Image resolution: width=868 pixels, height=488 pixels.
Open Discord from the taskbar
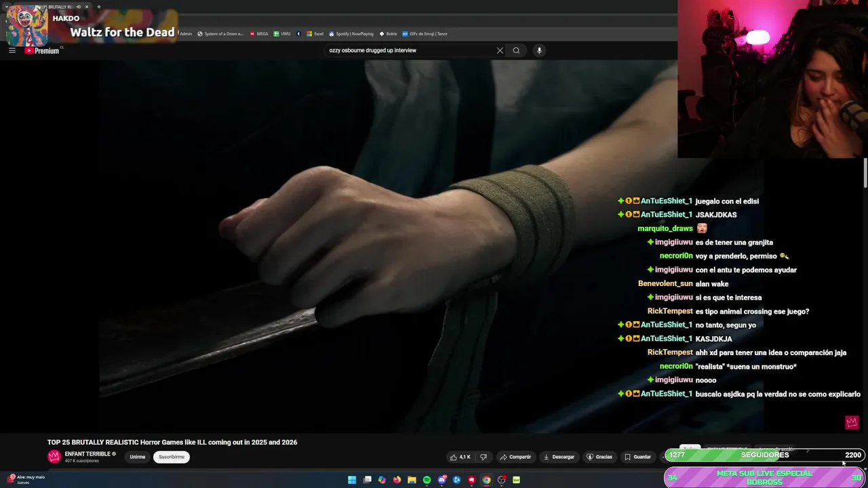(x=441, y=480)
